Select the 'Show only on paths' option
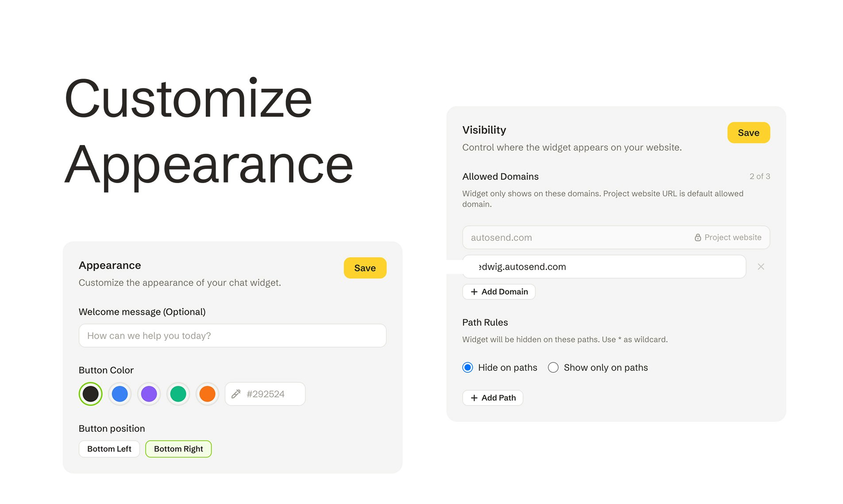The height and width of the screenshot is (504, 843). point(553,367)
